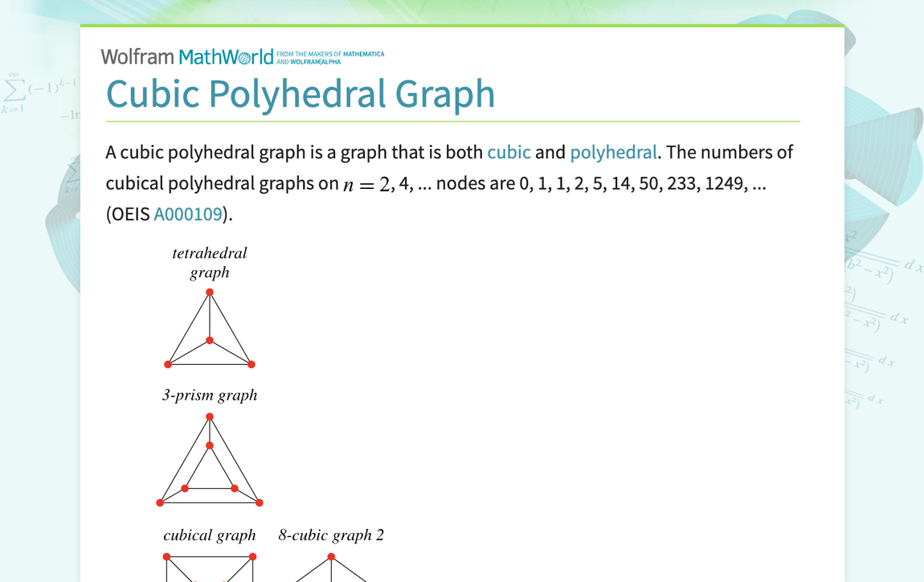Click a red vertex of the 3-prism graph
The image size is (924, 582).
(x=209, y=416)
